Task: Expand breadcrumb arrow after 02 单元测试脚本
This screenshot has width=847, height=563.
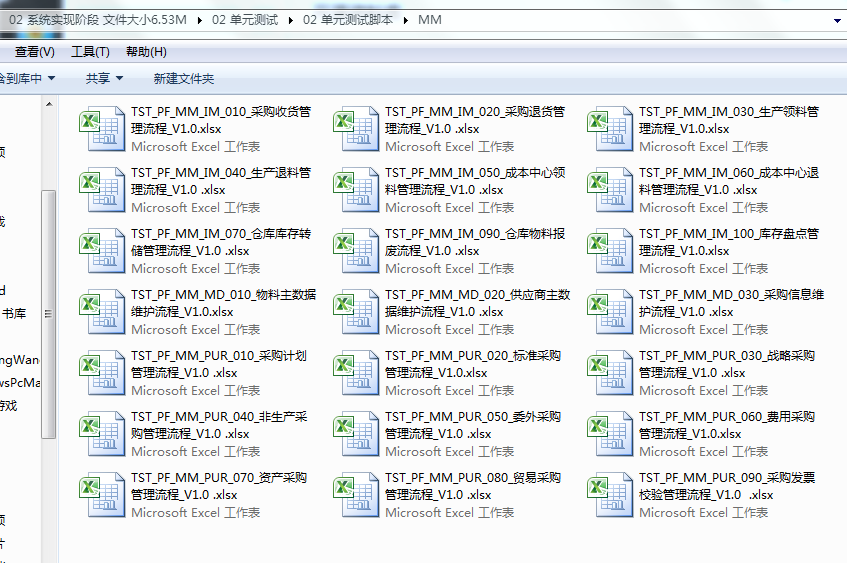Action: 406,20
